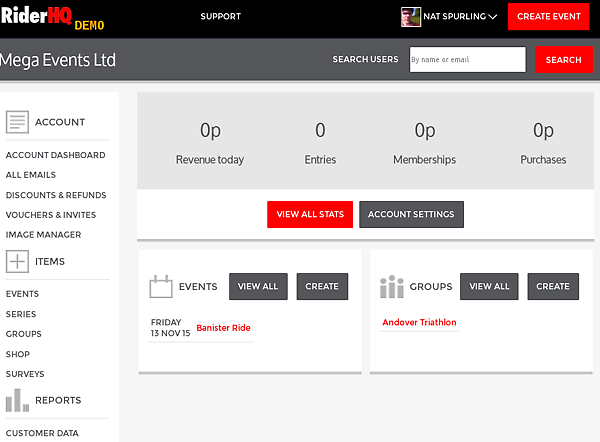Open the Image Manager
This screenshot has width=600, height=442.
pos(43,235)
